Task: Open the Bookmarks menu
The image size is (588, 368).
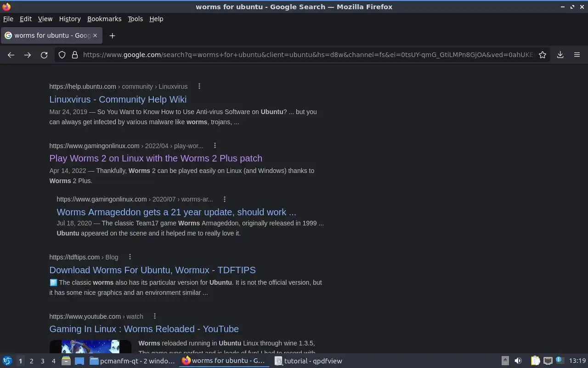Action: 104,19
